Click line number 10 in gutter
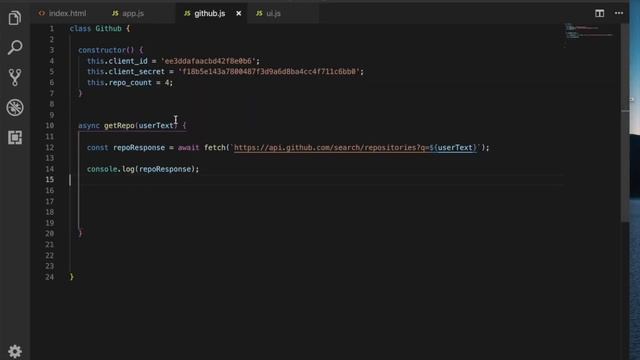The height and width of the screenshot is (360, 640). click(x=49, y=125)
